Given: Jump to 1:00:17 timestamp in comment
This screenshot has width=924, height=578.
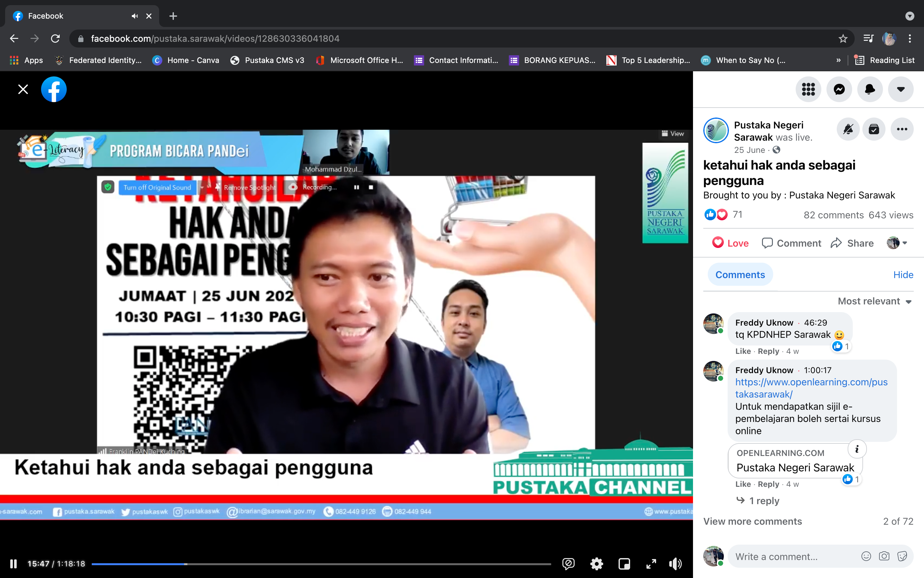Looking at the screenshot, I should [x=817, y=370].
